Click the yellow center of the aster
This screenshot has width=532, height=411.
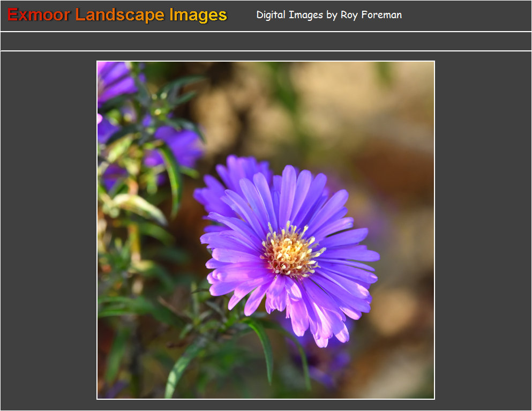pyautogui.click(x=291, y=251)
